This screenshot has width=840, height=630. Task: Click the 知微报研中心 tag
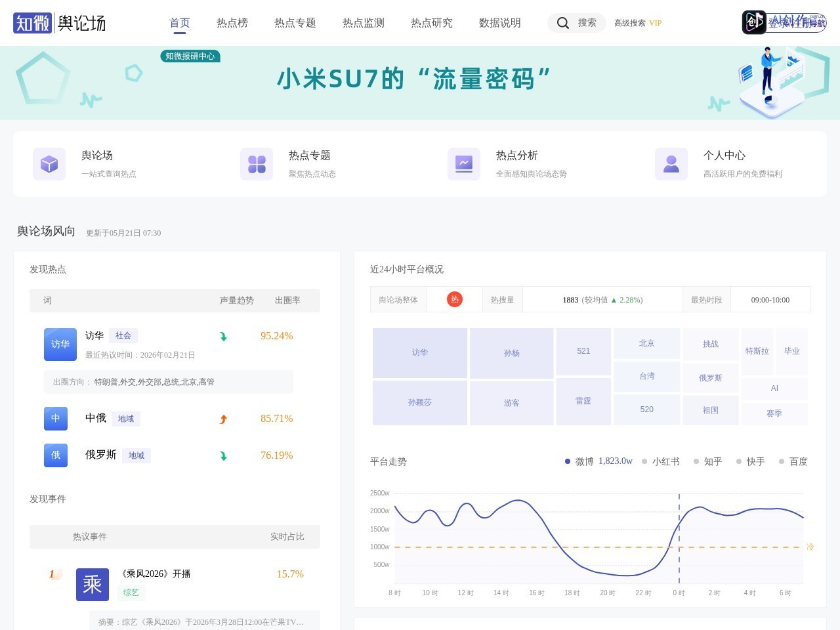pos(190,56)
